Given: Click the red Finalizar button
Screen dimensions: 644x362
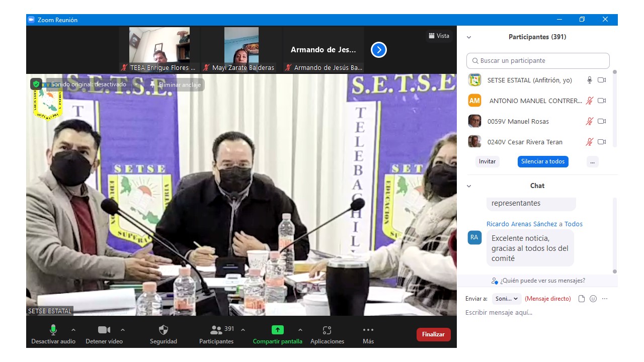Looking at the screenshot, I should coord(433,334).
